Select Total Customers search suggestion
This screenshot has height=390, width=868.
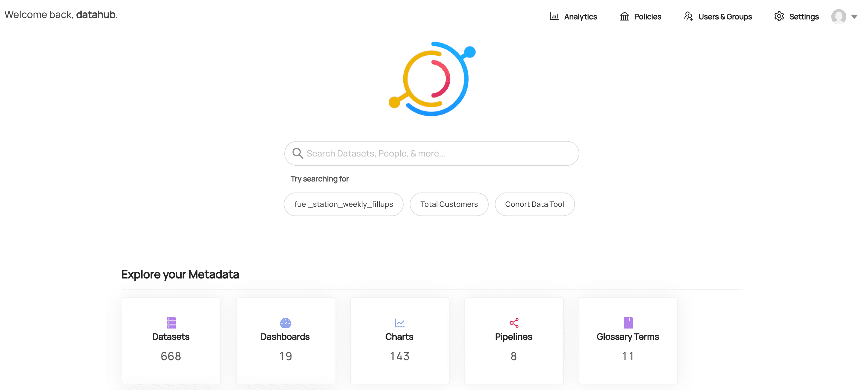click(x=449, y=204)
